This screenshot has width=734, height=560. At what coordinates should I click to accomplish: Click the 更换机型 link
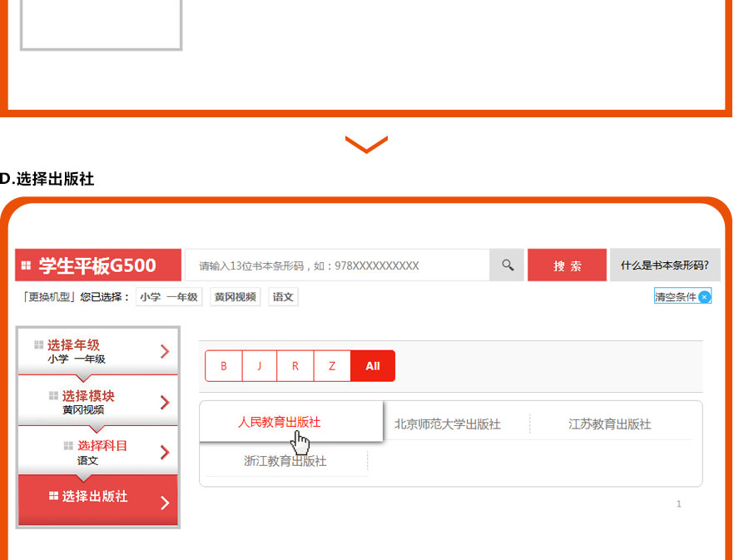[49, 297]
